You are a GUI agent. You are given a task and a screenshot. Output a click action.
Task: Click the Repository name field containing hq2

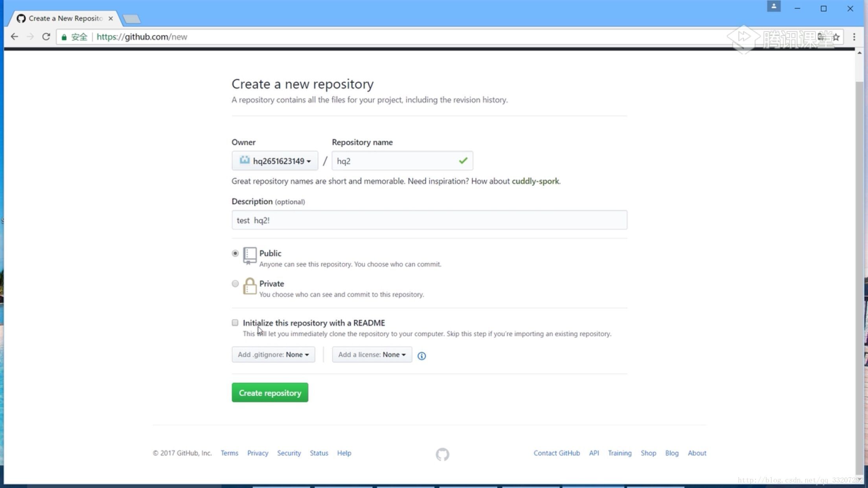pos(402,161)
